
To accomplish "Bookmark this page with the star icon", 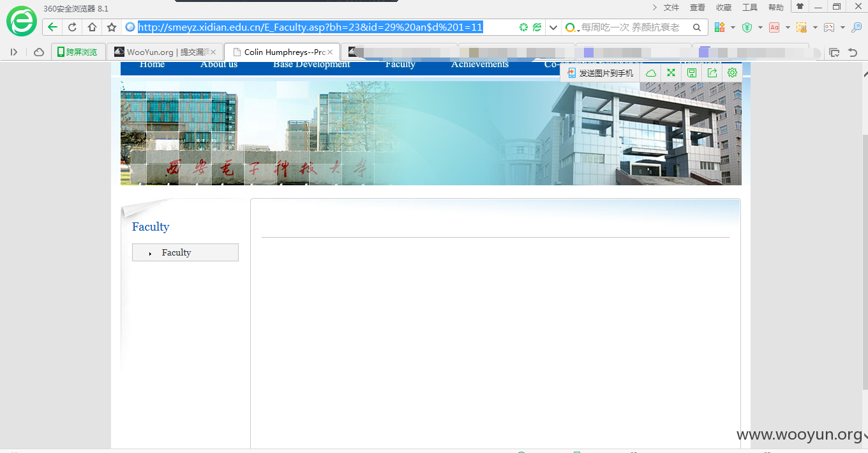I will (112, 27).
